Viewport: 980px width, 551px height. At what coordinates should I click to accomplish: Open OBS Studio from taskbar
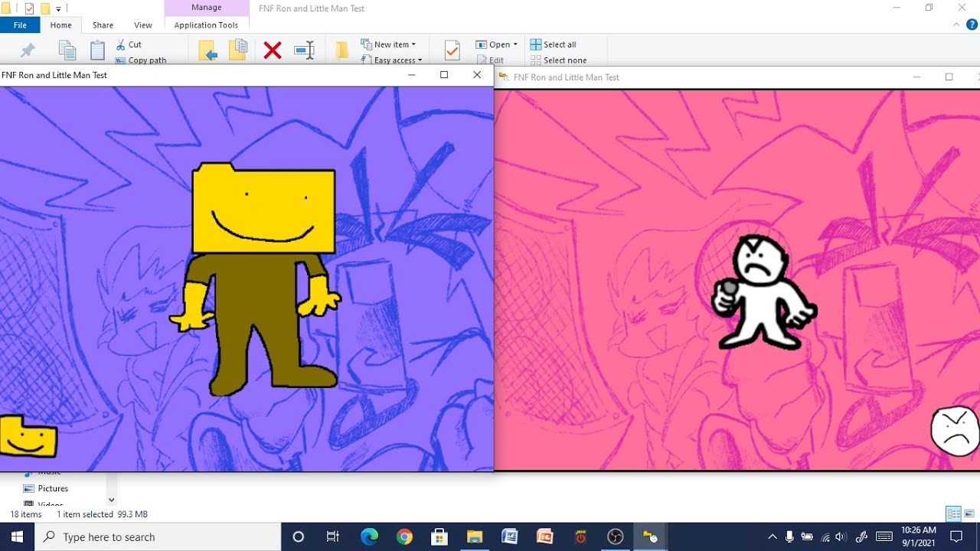[x=616, y=536]
